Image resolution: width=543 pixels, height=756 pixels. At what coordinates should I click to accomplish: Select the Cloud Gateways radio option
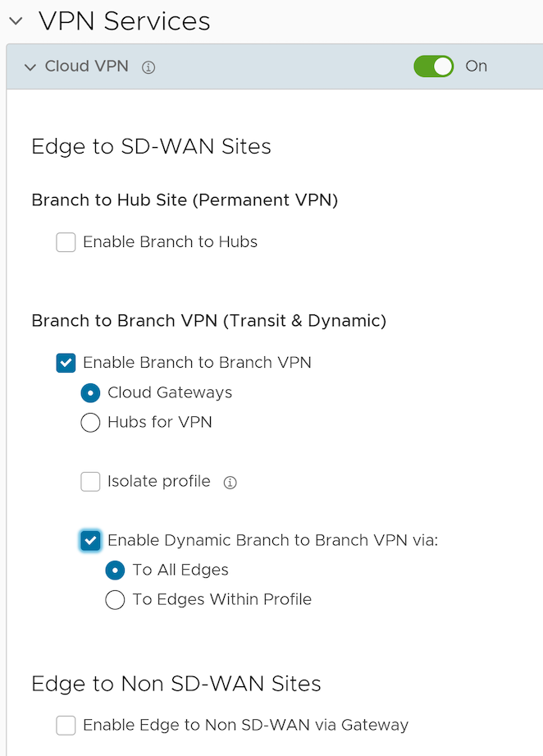click(x=90, y=393)
